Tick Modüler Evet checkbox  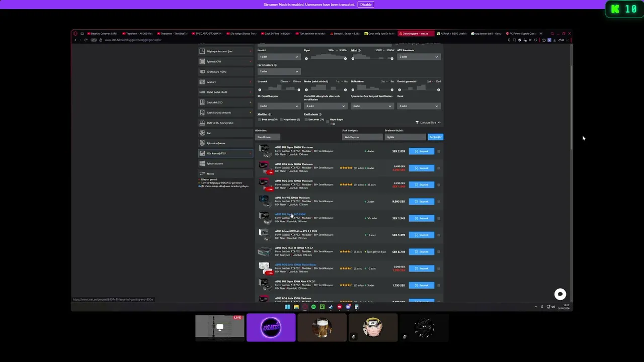[260, 120]
